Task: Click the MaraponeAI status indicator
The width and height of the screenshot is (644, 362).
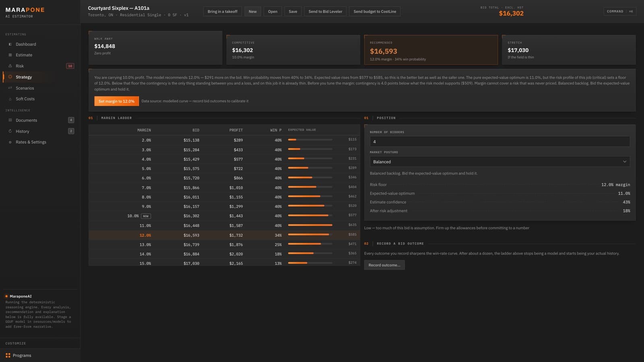Action: (x=6, y=296)
